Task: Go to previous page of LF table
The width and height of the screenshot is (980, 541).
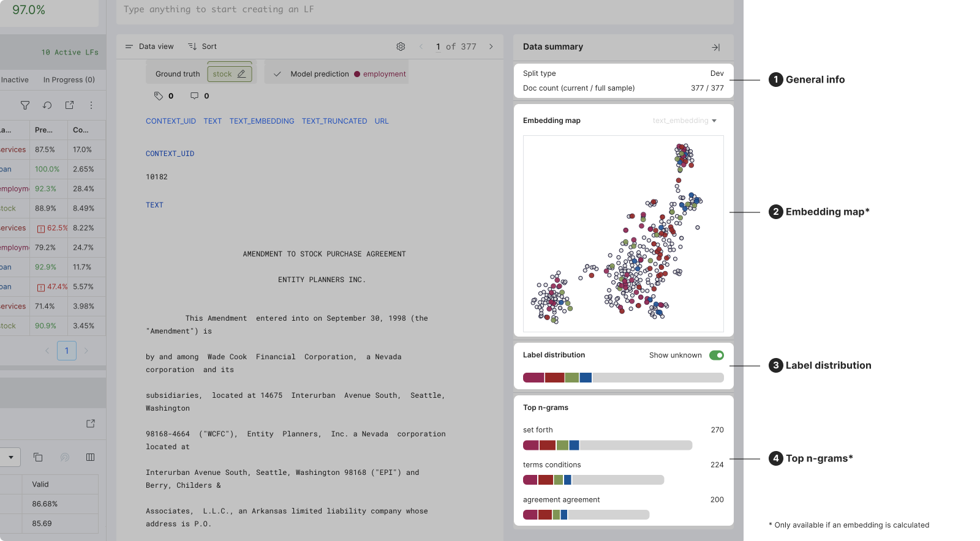Action: 47,351
